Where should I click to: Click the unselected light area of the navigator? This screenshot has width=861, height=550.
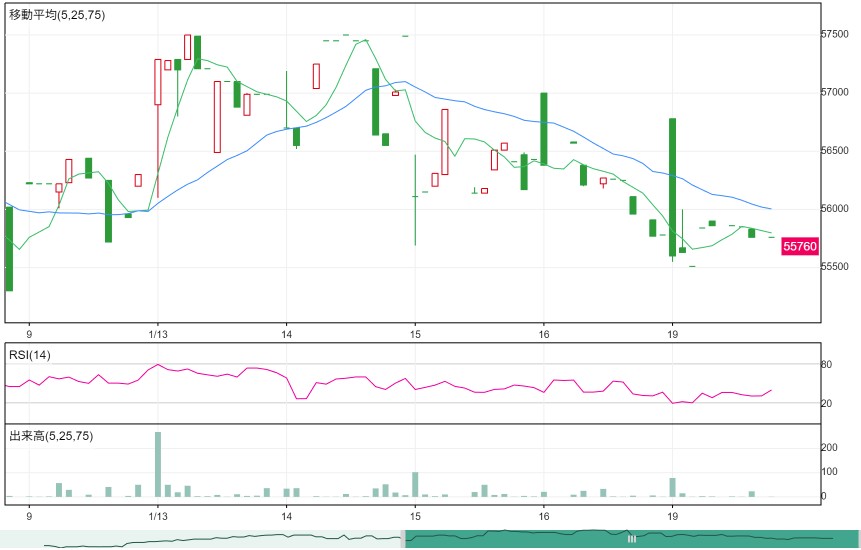[200, 539]
